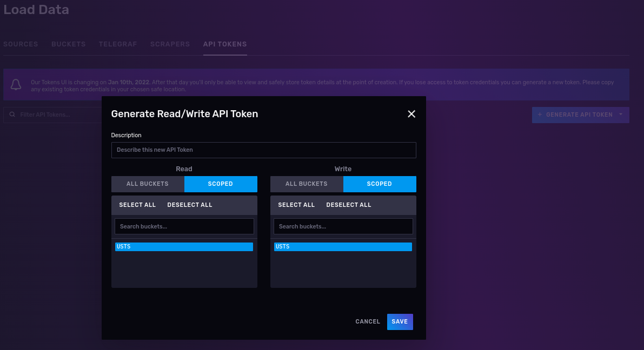The image size is (644, 350).
Task: Save the new API token
Action: pos(400,322)
